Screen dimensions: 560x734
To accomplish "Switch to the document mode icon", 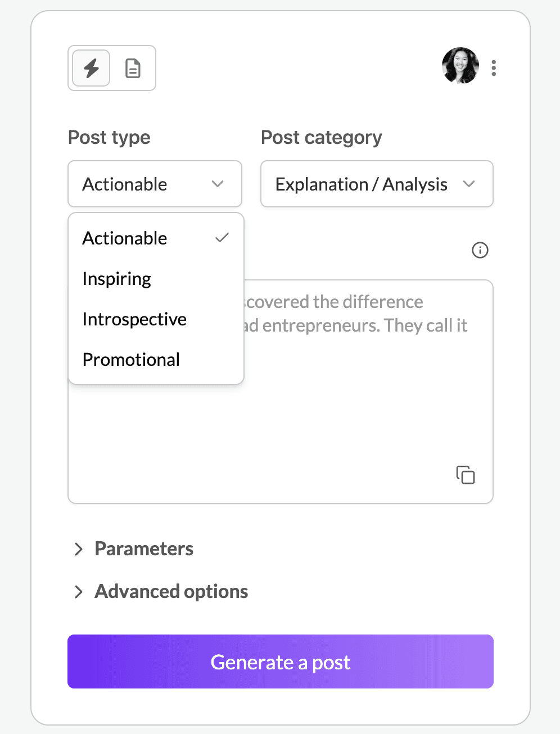I will 133,68.
